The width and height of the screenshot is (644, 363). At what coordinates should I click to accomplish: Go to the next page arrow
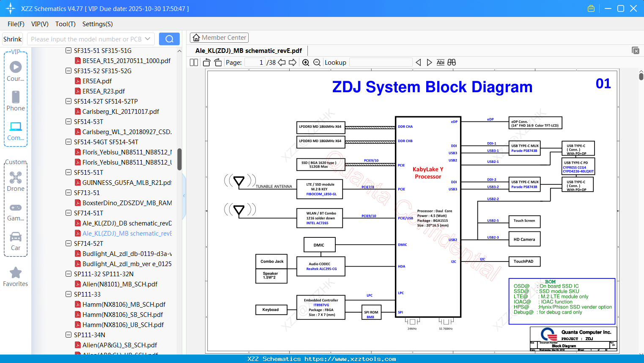293,63
